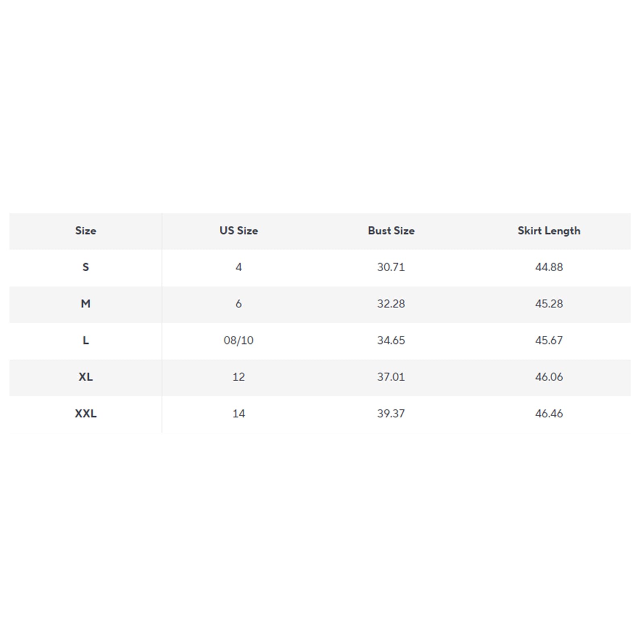Click bust size value 30.71
The image size is (644, 644).
click(391, 267)
